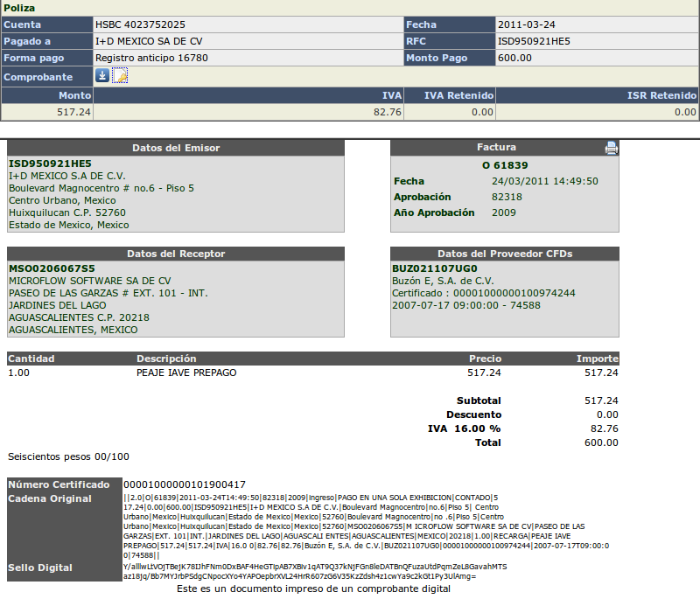Select the invoice number O 61839
700x599 pixels.
(x=505, y=165)
